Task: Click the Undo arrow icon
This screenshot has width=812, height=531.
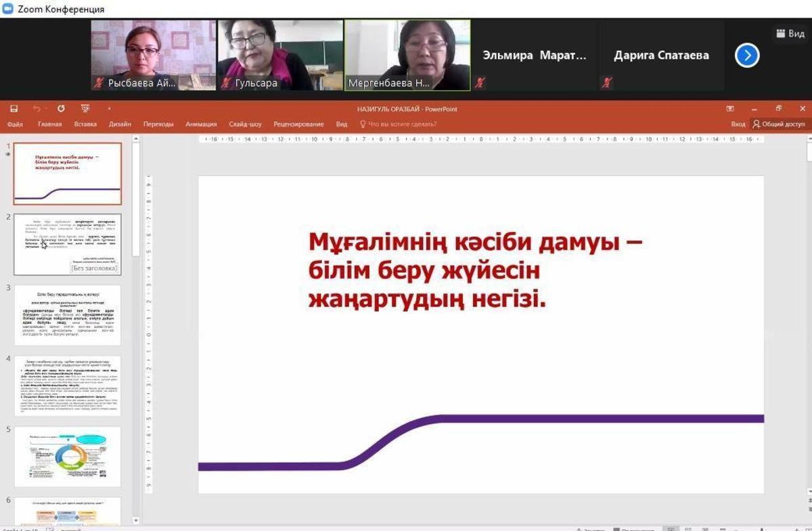Action: tap(37, 109)
